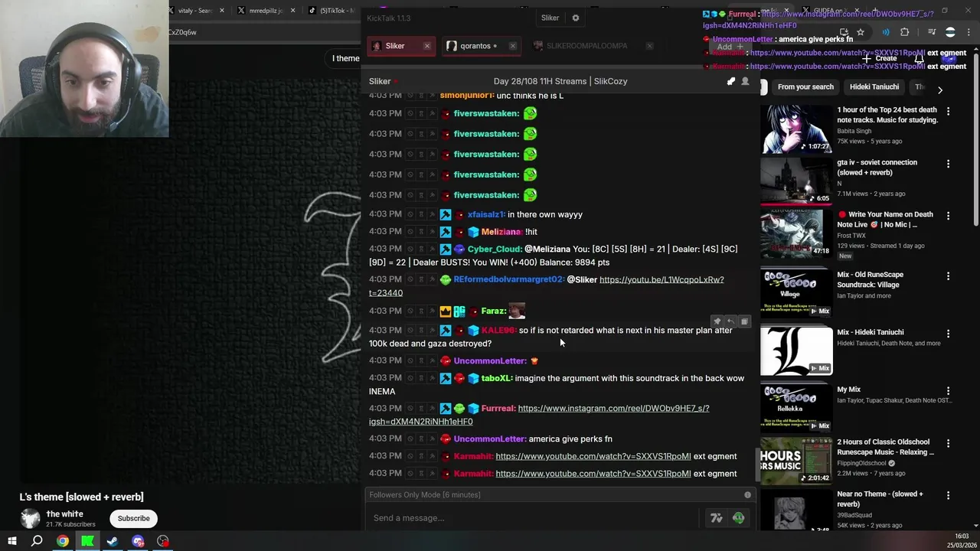Reply to the hovered KALE96 message
The height and width of the screenshot is (551, 980).
[730, 321]
